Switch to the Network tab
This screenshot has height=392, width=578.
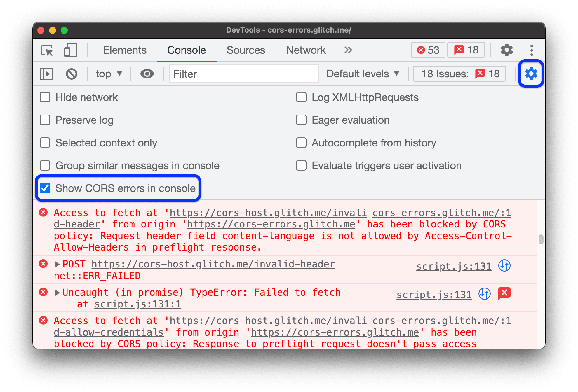coord(307,50)
